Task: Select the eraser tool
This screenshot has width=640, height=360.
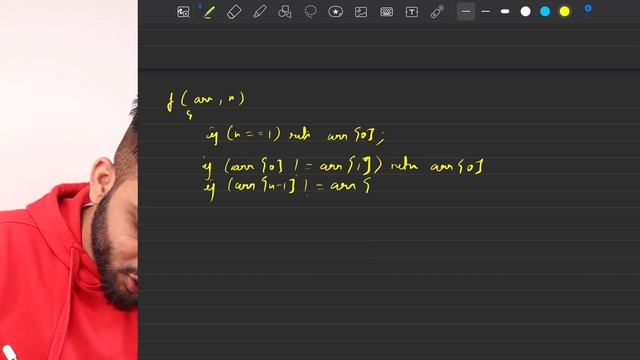Action: pyautogui.click(x=234, y=12)
